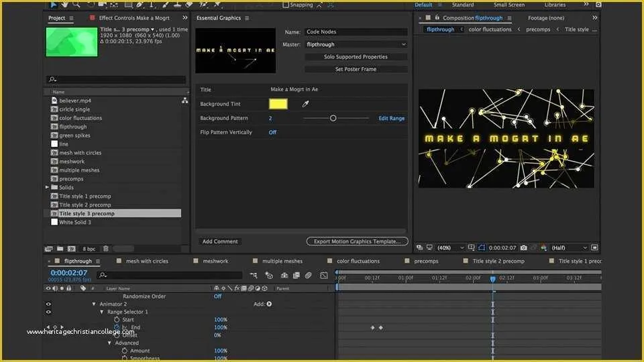The width and height of the screenshot is (644, 362).
Task: Show hidden panels next to Effect Controls
Action: [185, 17]
